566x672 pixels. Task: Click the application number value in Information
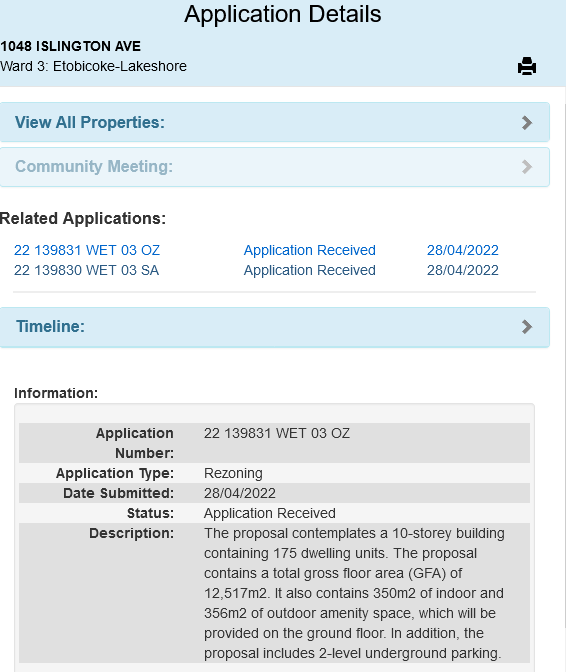pos(277,433)
